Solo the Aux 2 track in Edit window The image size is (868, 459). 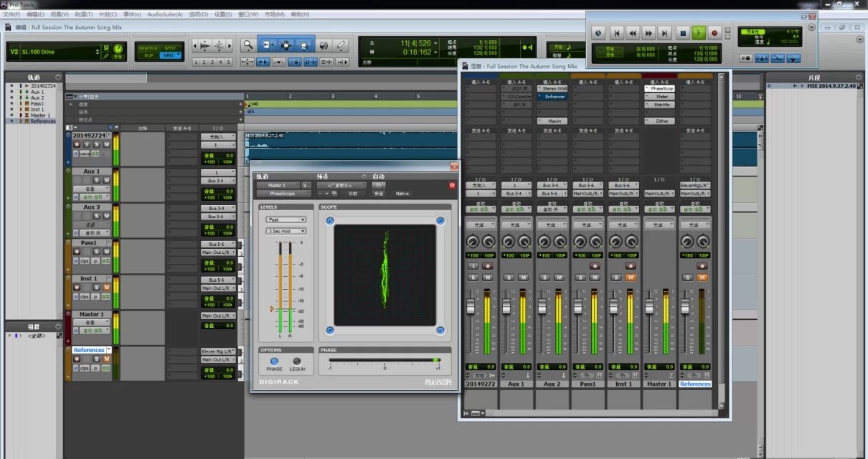(x=97, y=217)
